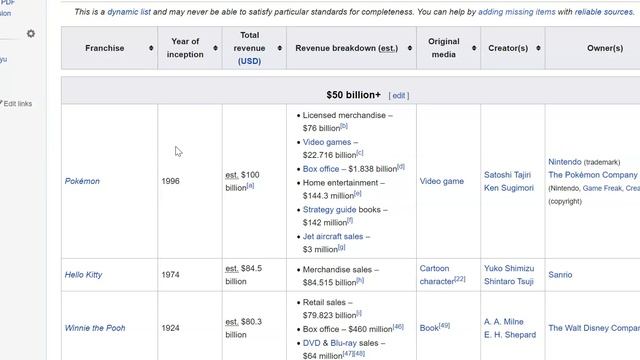Open the Pokémon franchise link
The height and width of the screenshot is (360, 640).
[82, 181]
